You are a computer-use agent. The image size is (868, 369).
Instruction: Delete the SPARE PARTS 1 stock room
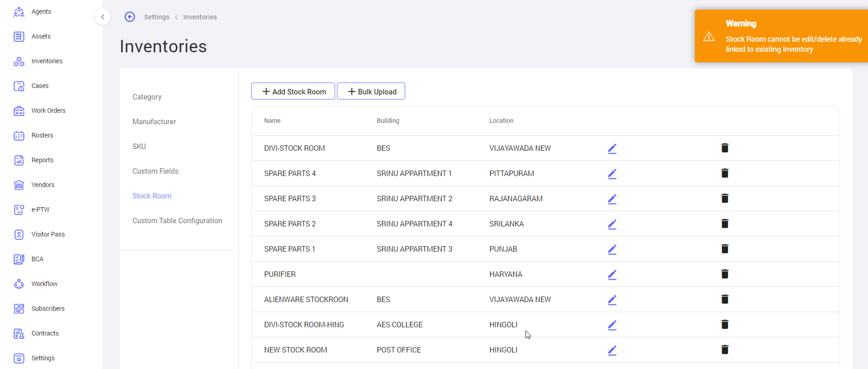725,249
